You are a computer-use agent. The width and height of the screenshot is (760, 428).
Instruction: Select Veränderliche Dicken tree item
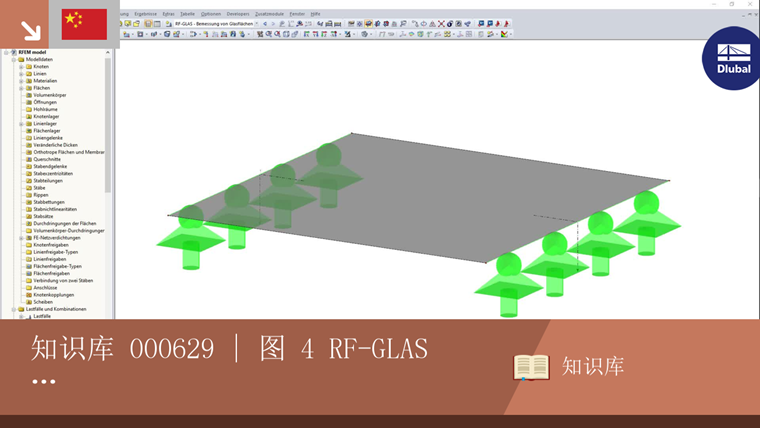(55, 145)
